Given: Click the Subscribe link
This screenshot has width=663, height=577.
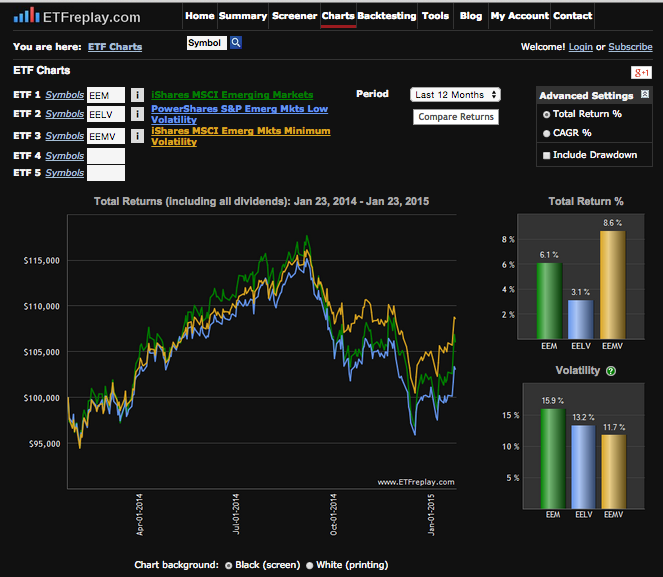Looking at the screenshot, I should [x=630, y=47].
